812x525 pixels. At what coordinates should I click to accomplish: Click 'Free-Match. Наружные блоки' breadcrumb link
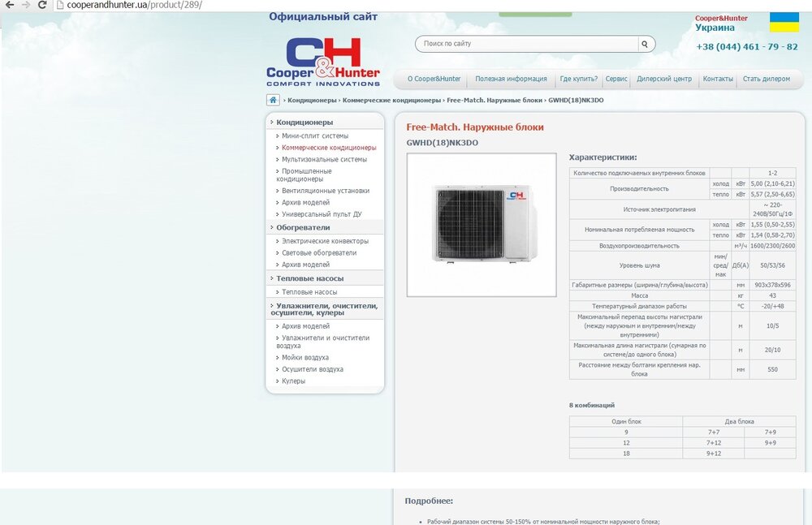tap(495, 101)
